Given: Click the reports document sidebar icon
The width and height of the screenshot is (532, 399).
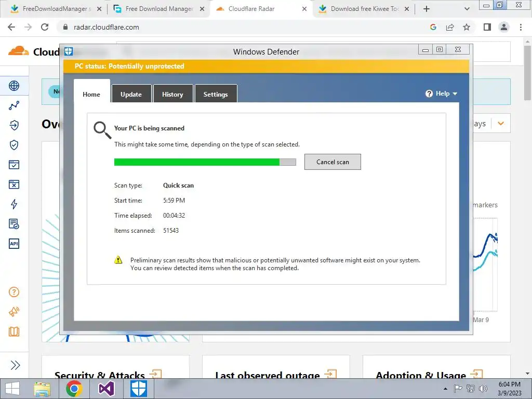Looking at the screenshot, I should click(14, 224).
